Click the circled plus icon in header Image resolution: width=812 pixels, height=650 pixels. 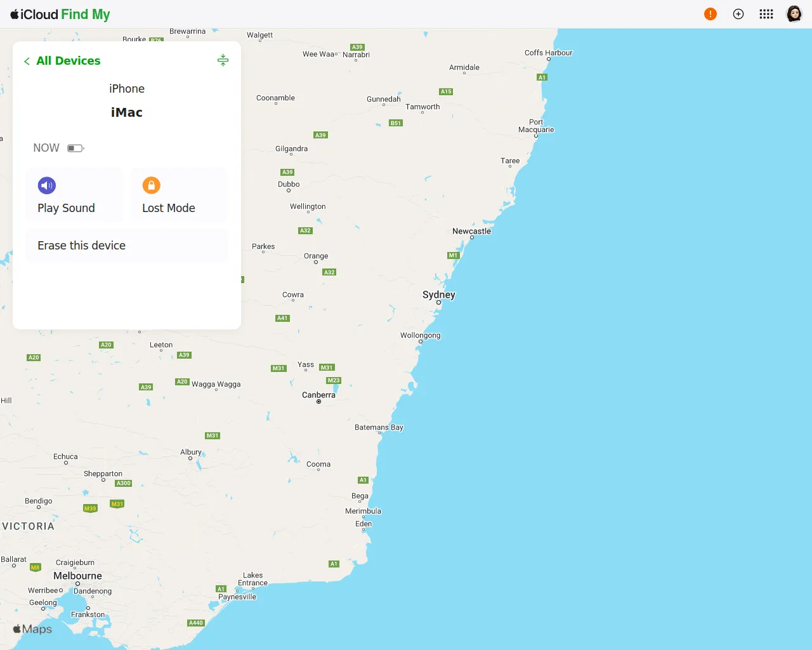click(738, 14)
